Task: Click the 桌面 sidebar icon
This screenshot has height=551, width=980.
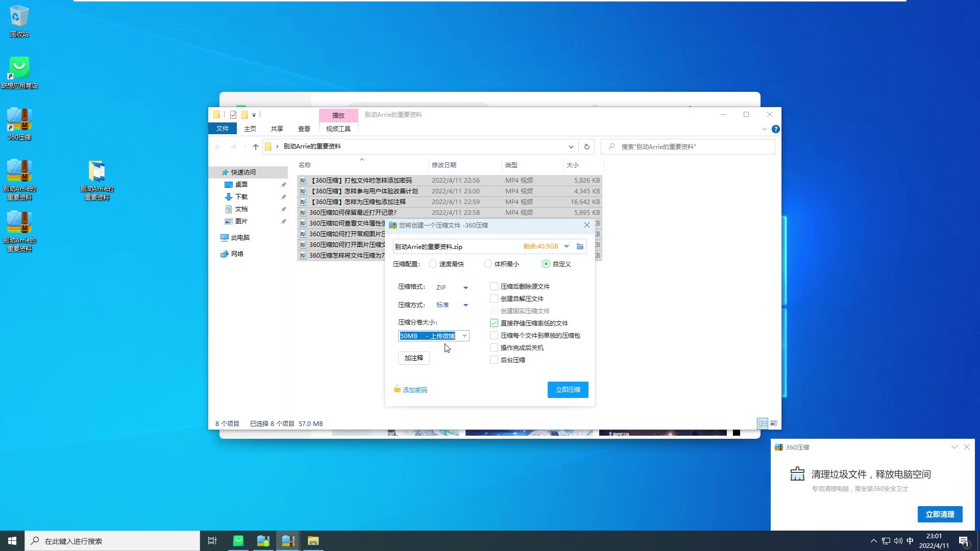Action: (241, 184)
